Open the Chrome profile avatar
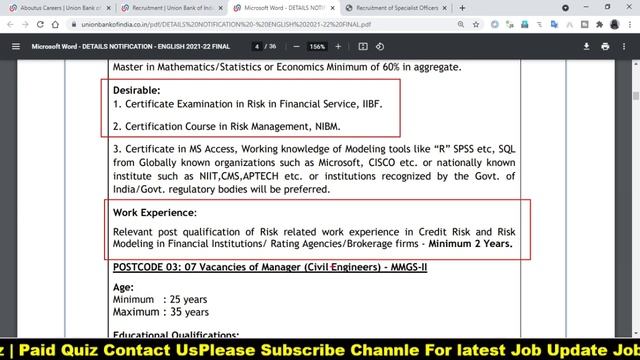This screenshot has width=640, height=360. 615,24
